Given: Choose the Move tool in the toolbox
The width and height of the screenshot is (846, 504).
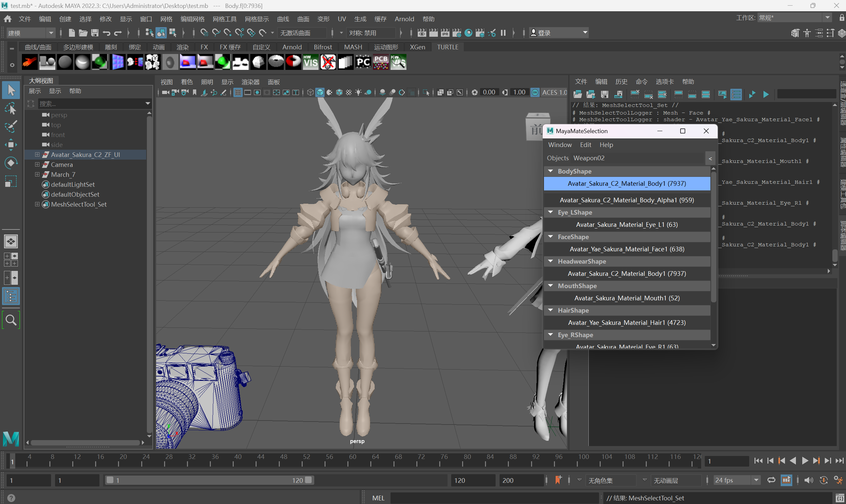Looking at the screenshot, I should coord(11,145).
